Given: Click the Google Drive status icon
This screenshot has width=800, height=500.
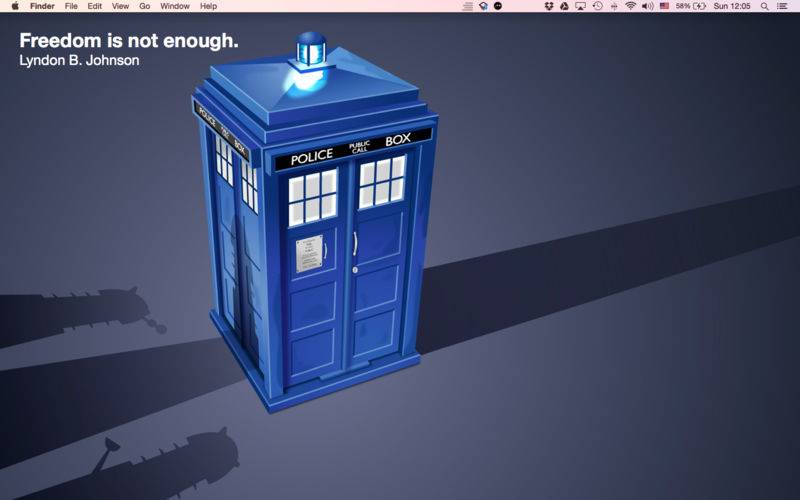Looking at the screenshot, I should (x=564, y=6).
